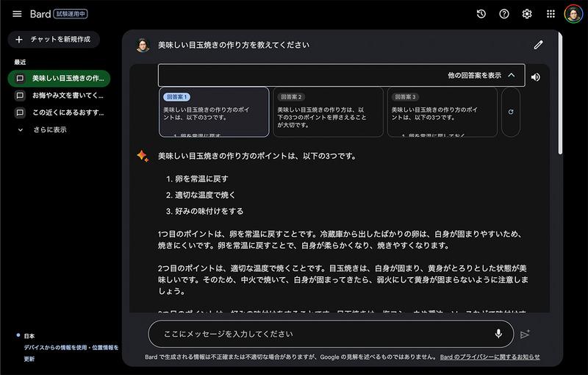Image resolution: width=588 pixels, height=375 pixels.
Task: Click the user avatar next to the prompt
Action: 143,45
